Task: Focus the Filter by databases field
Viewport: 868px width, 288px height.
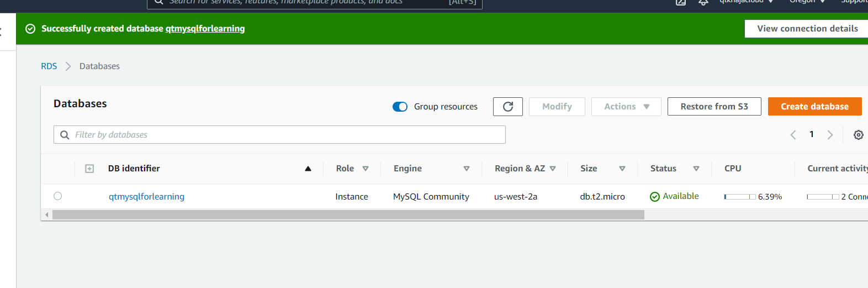Action: pyautogui.click(x=279, y=135)
